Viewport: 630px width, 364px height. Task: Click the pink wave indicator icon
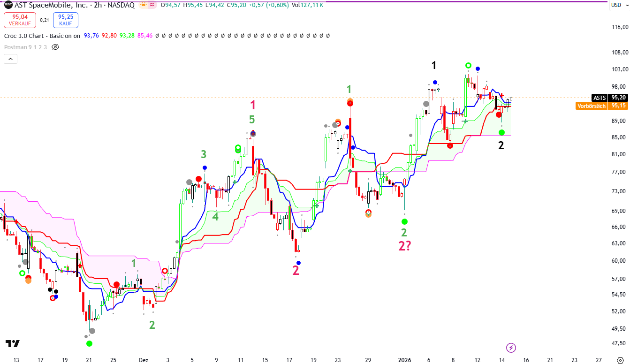point(152,5)
